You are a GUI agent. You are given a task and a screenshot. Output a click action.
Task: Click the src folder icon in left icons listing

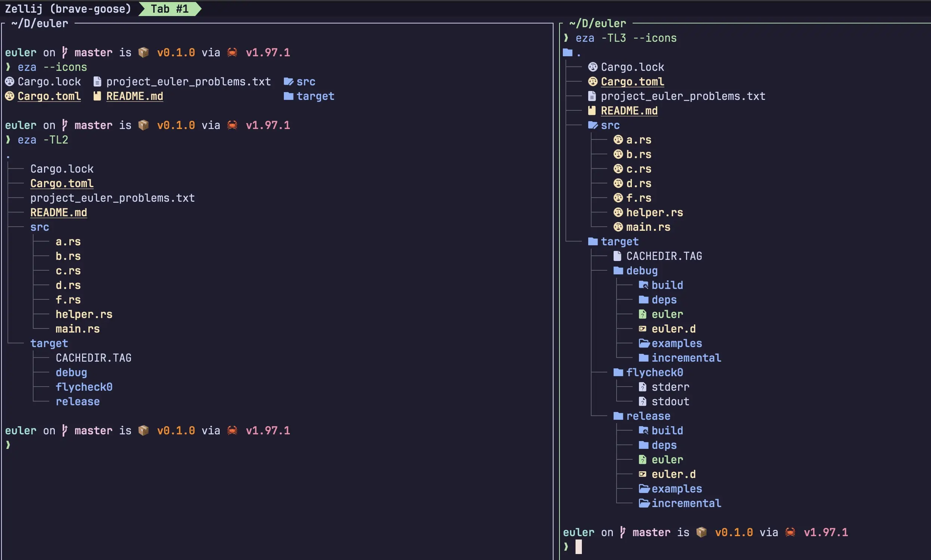pos(288,82)
